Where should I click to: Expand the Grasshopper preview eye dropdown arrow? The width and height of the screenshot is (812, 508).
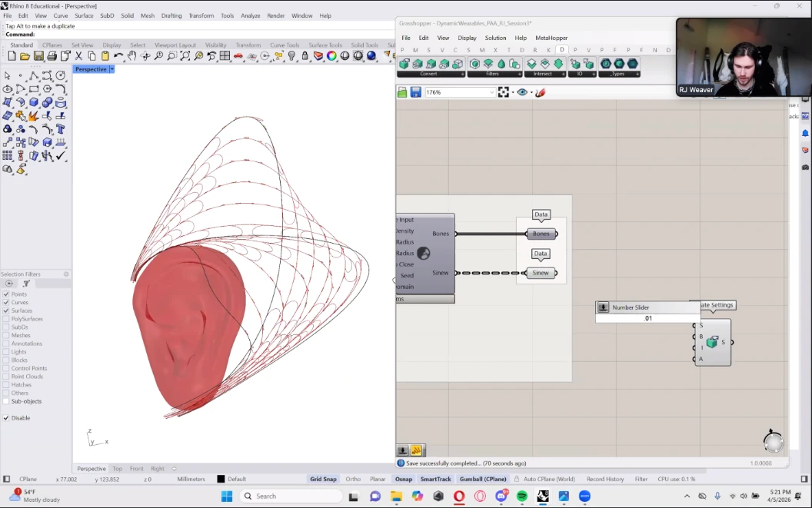coord(531,92)
